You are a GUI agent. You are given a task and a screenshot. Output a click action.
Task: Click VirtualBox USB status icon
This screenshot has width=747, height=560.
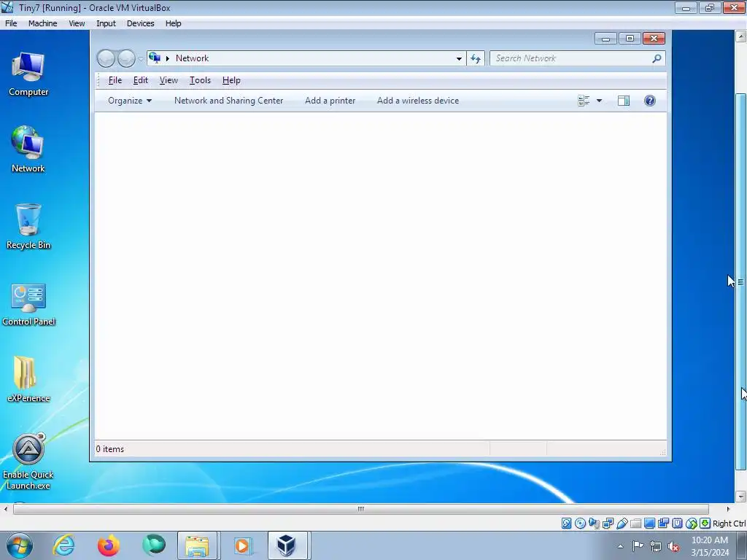[622, 524]
